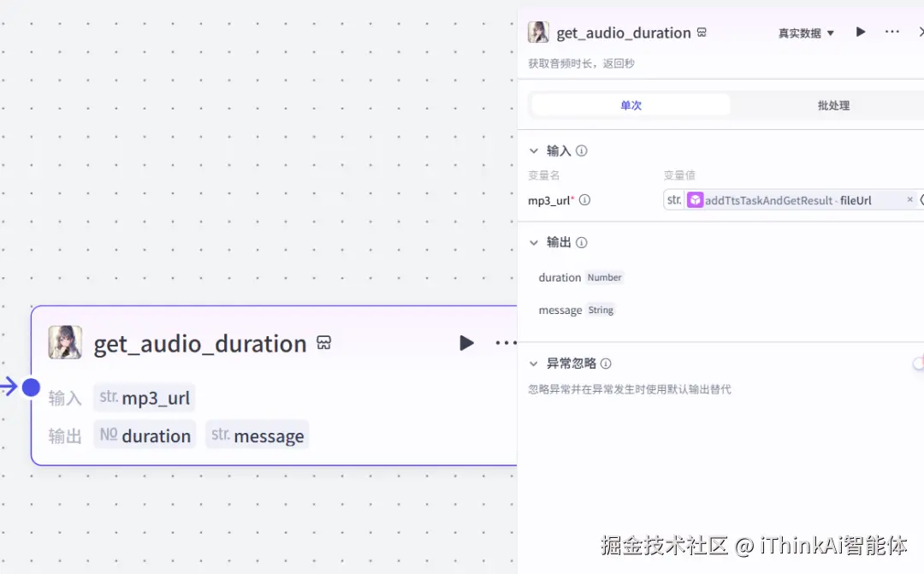Run the node with the play button
The width and height of the screenshot is (924, 574).
pos(860,32)
